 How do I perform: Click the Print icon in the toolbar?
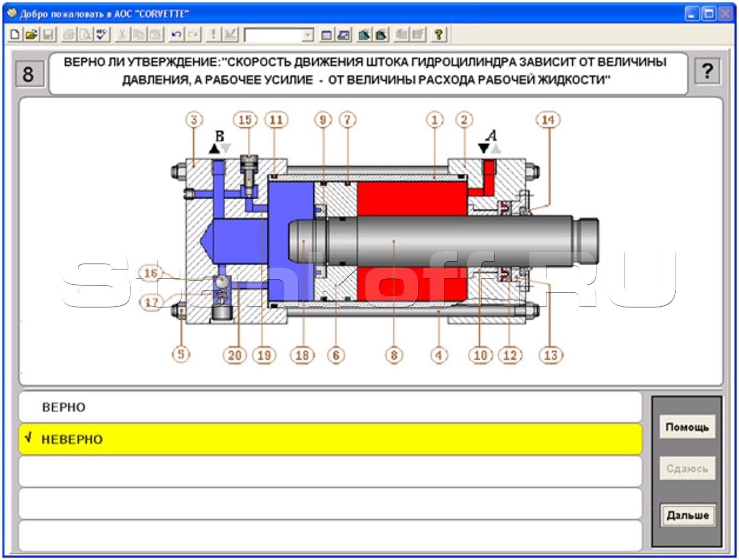coord(69,35)
